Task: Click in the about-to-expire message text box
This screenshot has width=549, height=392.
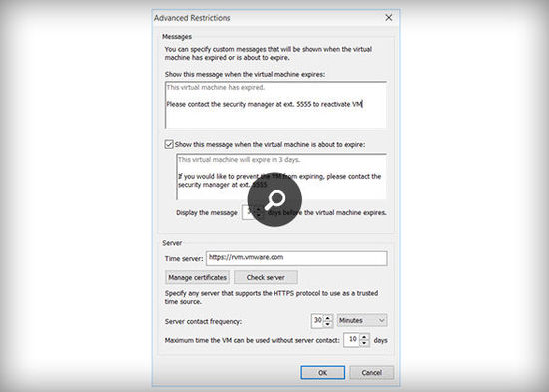Action: point(281,177)
